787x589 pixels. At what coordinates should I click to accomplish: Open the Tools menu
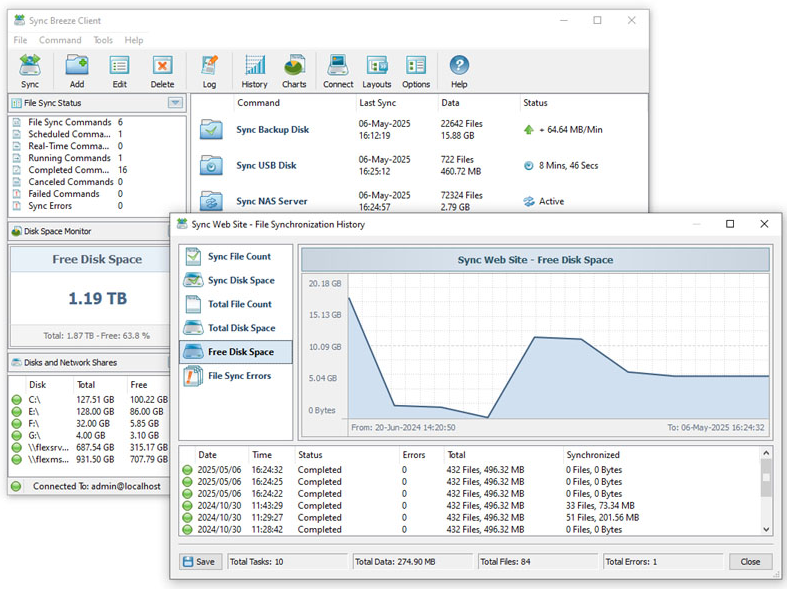pos(103,41)
